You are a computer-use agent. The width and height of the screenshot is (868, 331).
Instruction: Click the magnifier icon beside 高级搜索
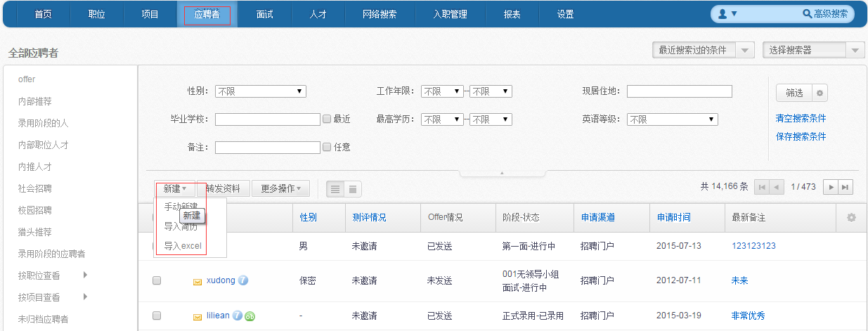(807, 13)
